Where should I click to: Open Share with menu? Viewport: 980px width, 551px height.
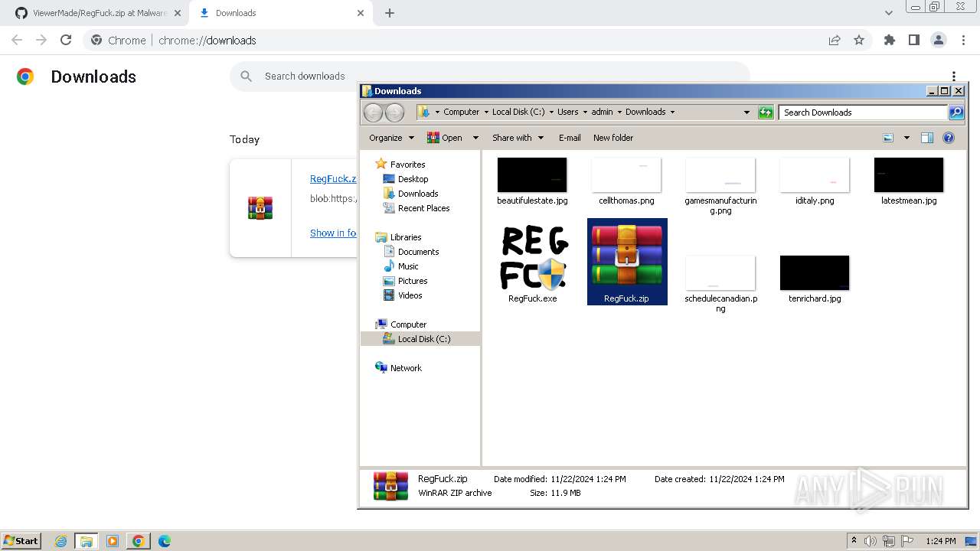click(518, 138)
